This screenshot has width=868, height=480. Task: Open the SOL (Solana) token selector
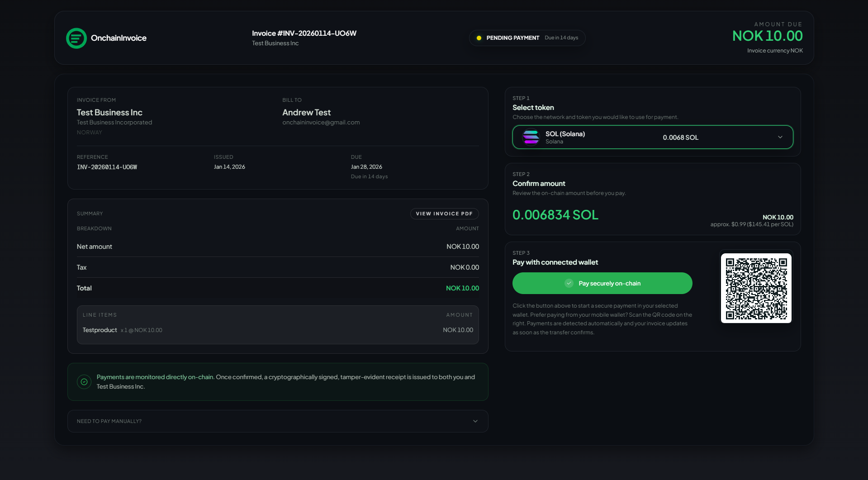[652, 137]
